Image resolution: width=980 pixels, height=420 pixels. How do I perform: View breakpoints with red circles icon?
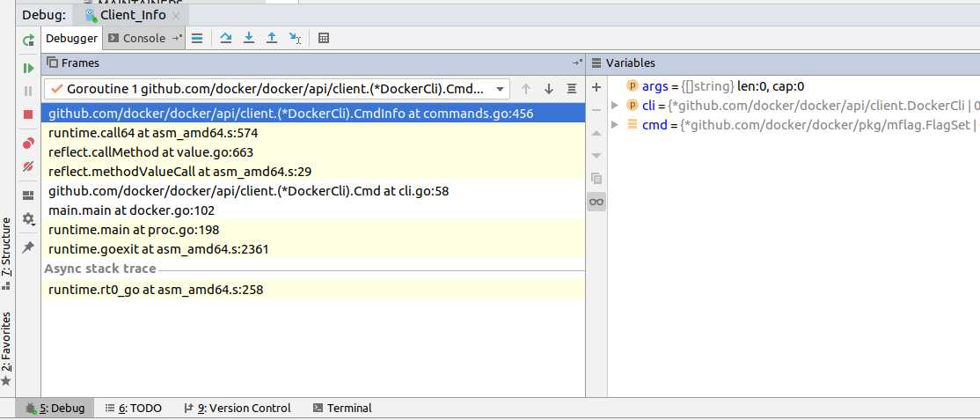[28, 144]
